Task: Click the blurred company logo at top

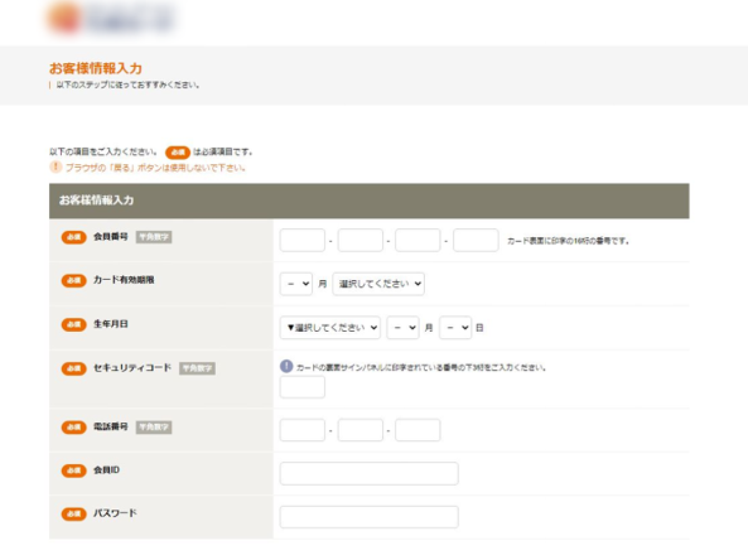Action: (110, 18)
